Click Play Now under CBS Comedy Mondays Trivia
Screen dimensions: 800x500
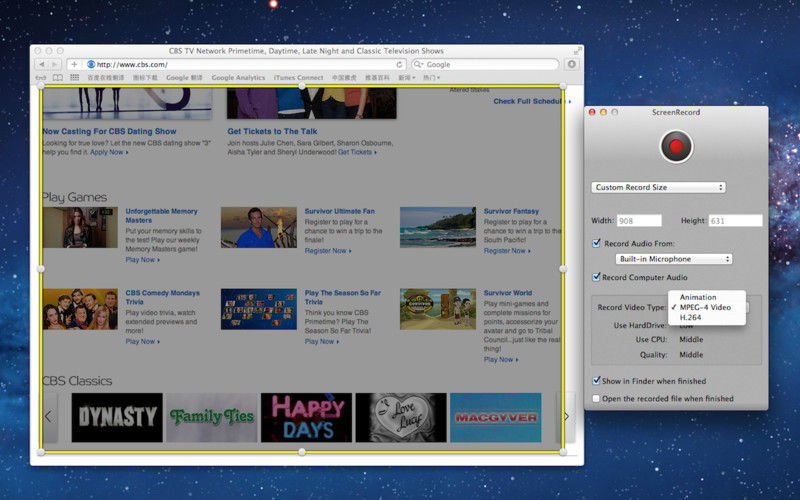tap(142, 341)
